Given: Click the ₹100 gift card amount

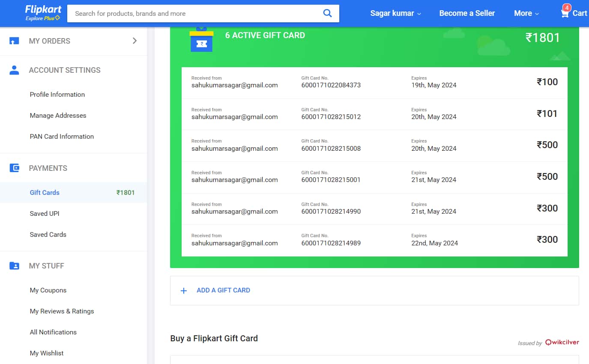Looking at the screenshot, I should (x=547, y=82).
